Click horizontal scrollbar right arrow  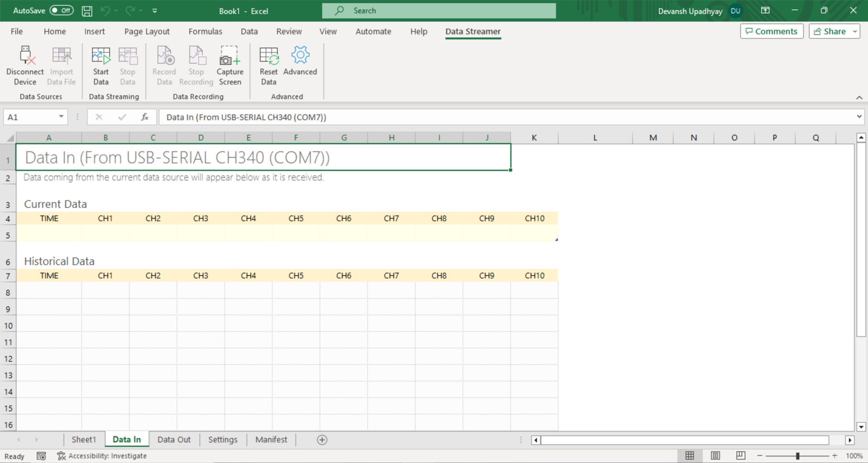[x=850, y=440]
